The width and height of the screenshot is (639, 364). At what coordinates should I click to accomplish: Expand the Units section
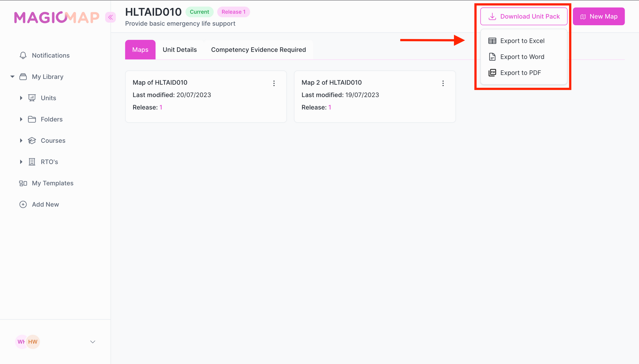[x=21, y=98]
